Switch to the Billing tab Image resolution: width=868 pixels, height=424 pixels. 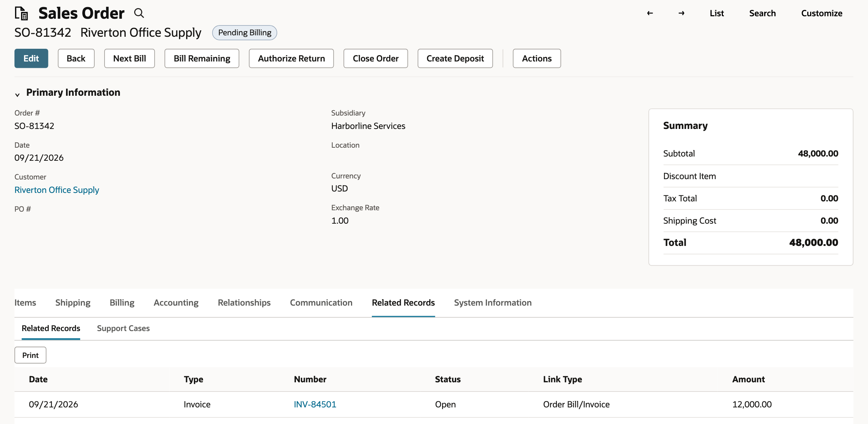click(x=122, y=302)
